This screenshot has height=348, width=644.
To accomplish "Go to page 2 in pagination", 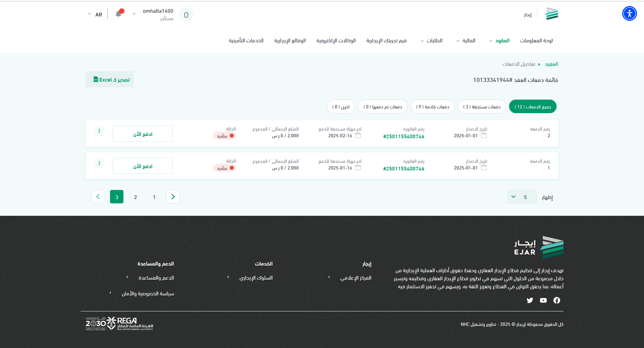I will tap(136, 197).
